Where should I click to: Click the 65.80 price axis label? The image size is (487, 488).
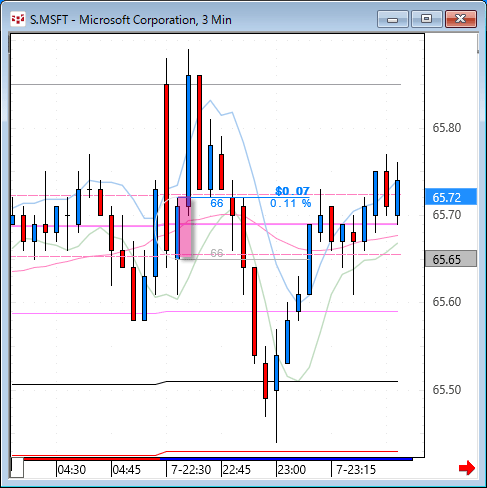click(447, 128)
